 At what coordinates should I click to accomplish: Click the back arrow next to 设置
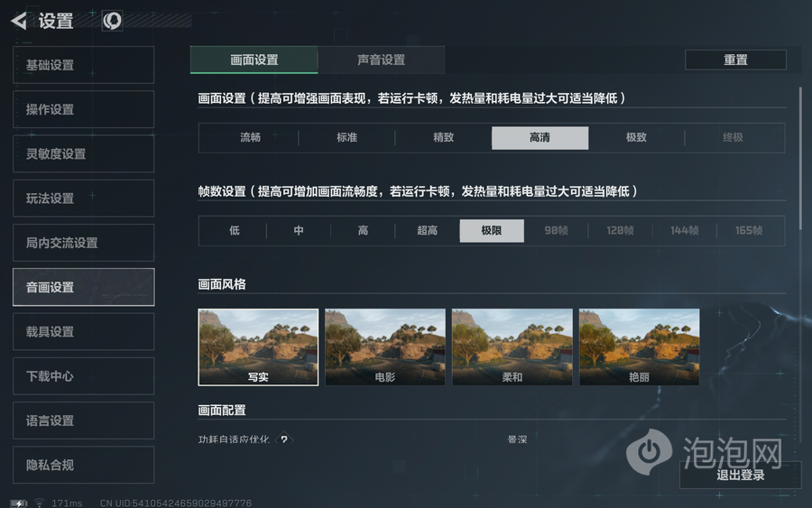tap(18, 21)
